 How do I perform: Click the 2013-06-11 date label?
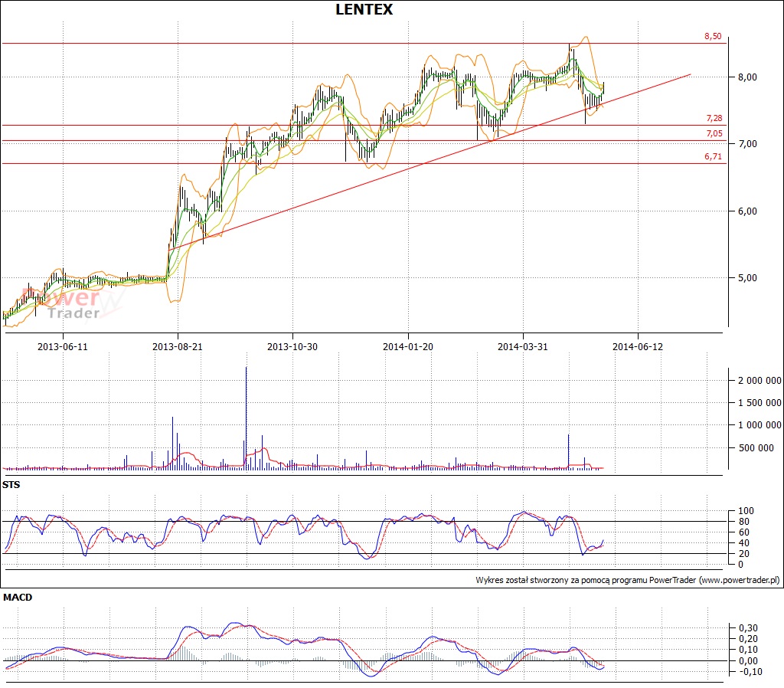pos(63,347)
